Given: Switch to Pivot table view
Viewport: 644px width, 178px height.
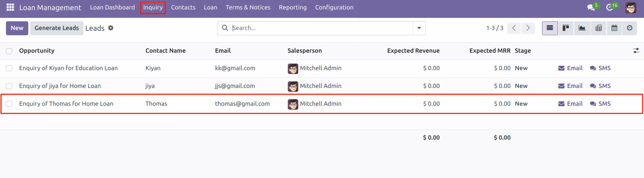Looking at the screenshot, I should [x=598, y=28].
